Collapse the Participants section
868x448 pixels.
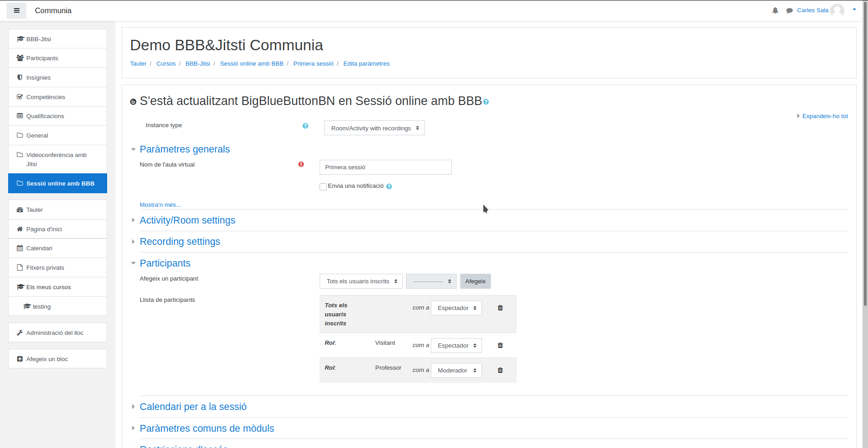[x=165, y=263]
